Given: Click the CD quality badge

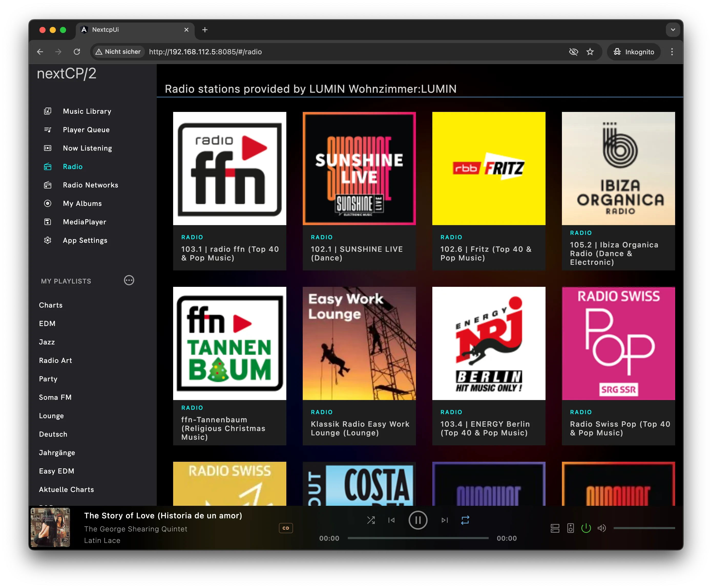Looking at the screenshot, I should 286,528.
